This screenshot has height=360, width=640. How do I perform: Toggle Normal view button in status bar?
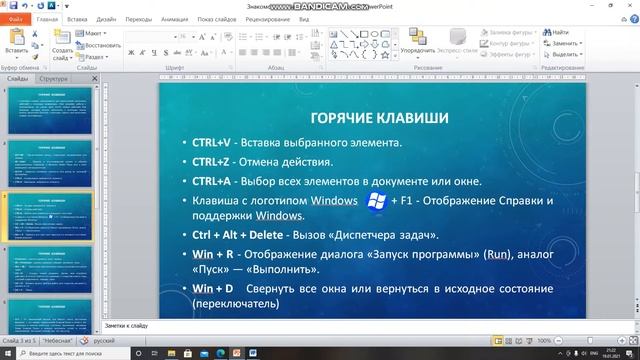click(498, 340)
